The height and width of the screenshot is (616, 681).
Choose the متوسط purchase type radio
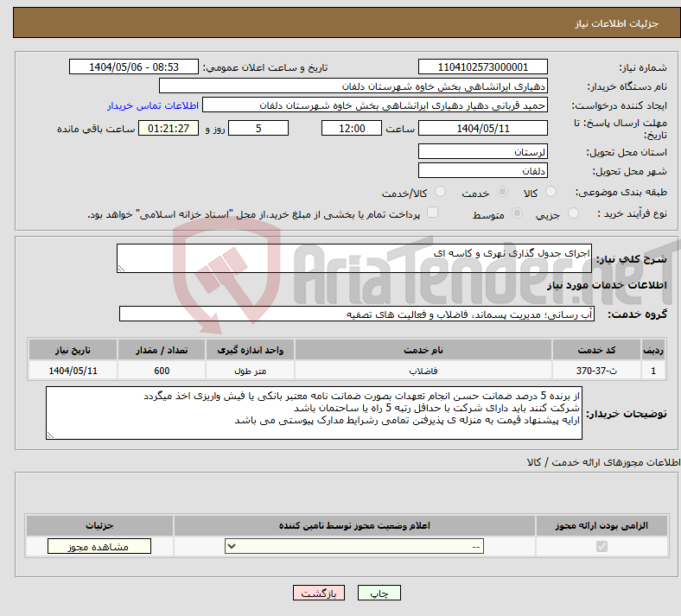tap(517, 213)
